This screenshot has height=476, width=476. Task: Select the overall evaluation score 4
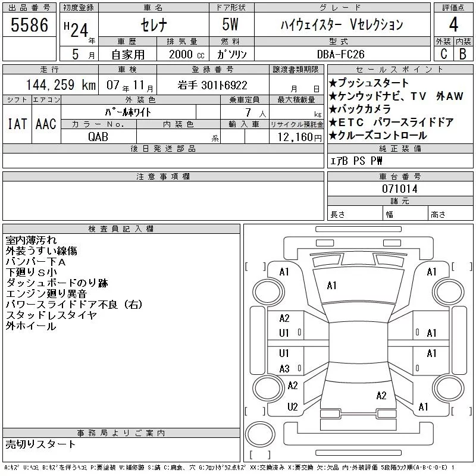tap(453, 24)
